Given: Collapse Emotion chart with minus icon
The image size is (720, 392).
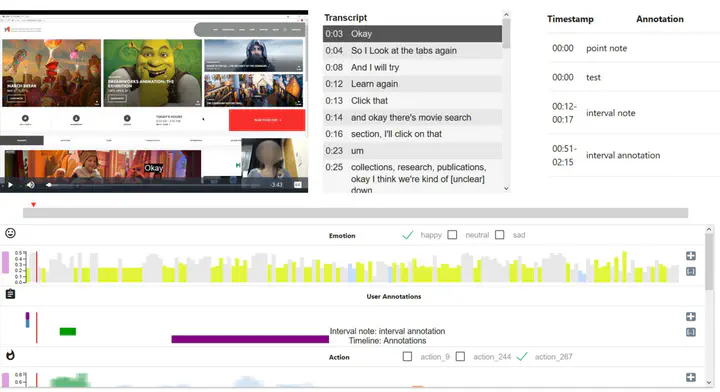Looking at the screenshot, I should coord(691,272).
